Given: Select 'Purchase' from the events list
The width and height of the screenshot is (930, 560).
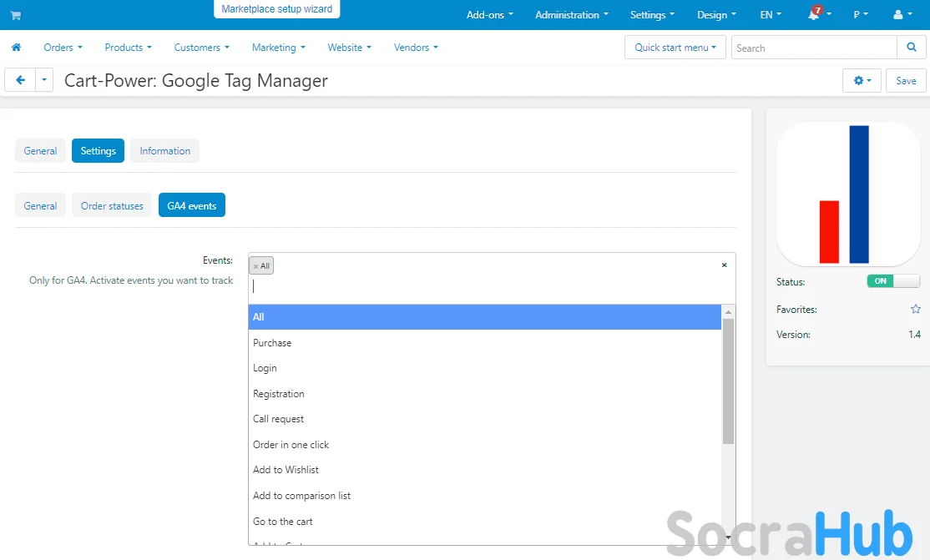Looking at the screenshot, I should [272, 343].
